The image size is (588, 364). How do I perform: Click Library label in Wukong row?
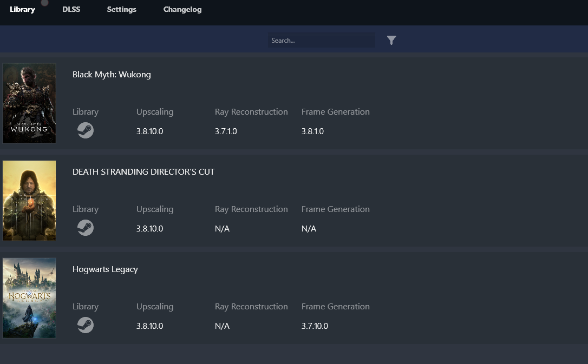[x=86, y=112]
